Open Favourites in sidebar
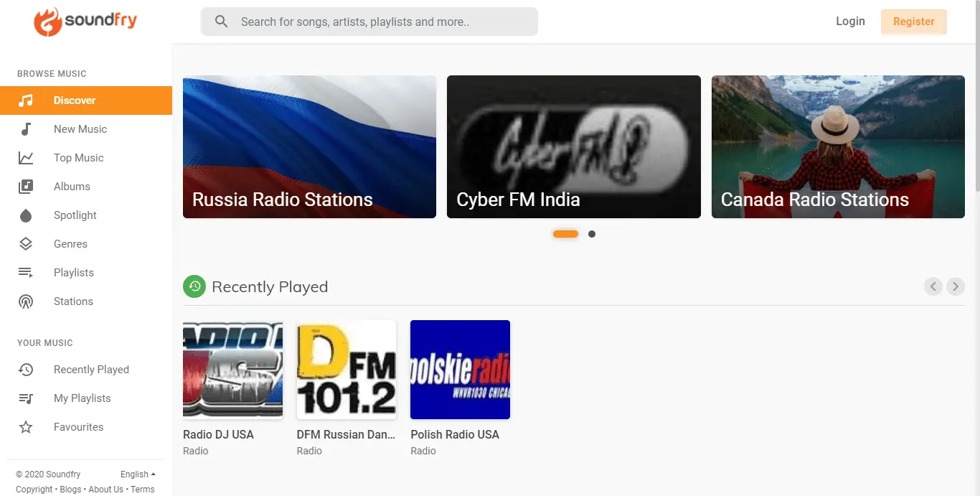This screenshot has height=496, width=980. click(86, 427)
